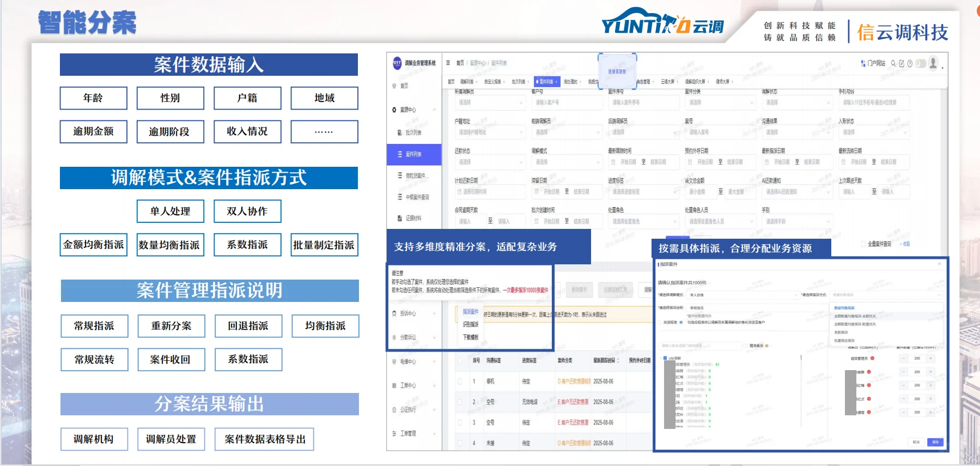Switch to the 律师大屏 tab
The width and height of the screenshot is (980, 466).
(x=723, y=82)
